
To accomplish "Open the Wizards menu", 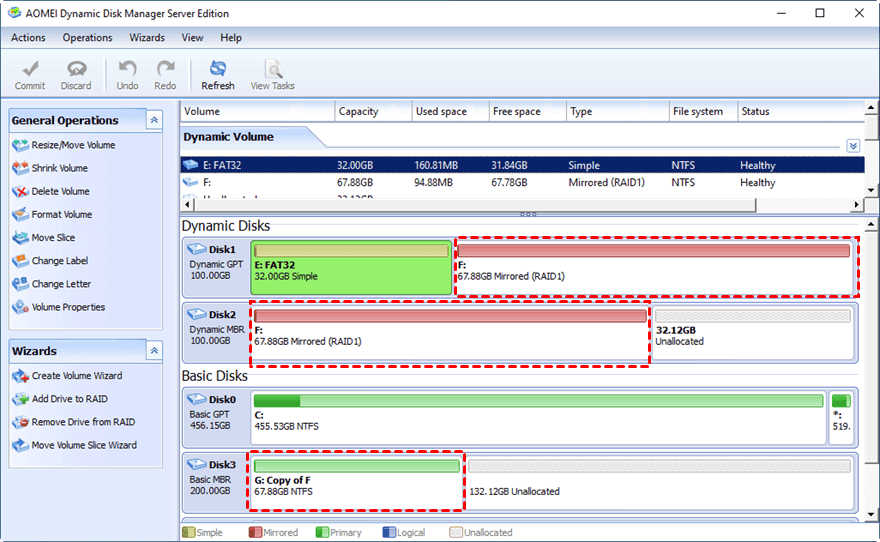I will coord(147,38).
